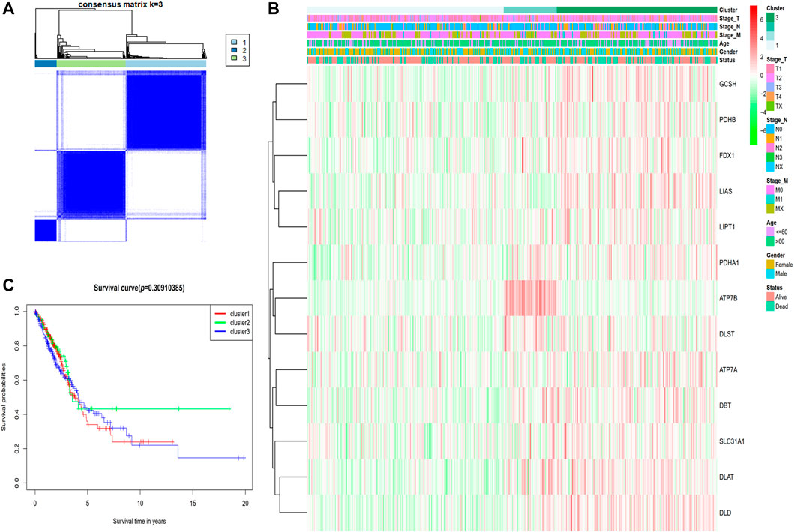Viewport: 794px width, 532px height.
Task: Click the 'Gender' heading in the right legend
Action: point(776,255)
